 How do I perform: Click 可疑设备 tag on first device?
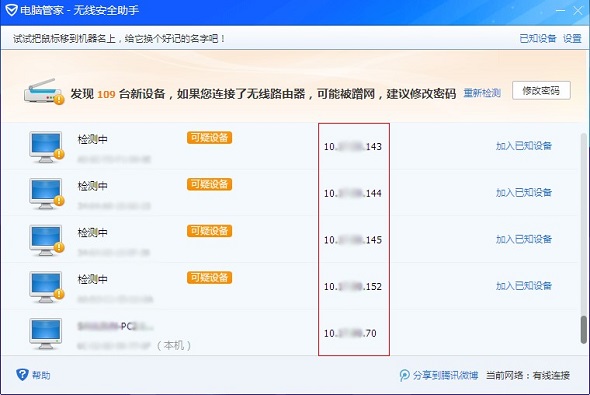click(x=209, y=138)
